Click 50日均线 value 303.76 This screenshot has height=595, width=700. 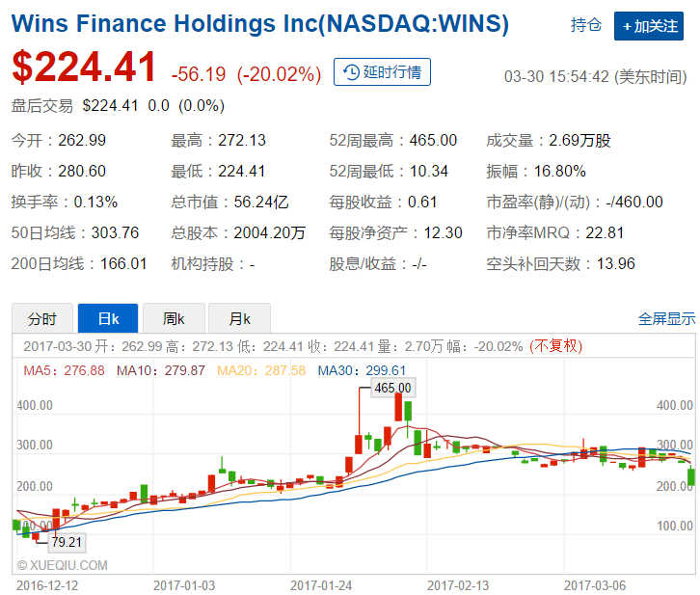tap(115, 232)
